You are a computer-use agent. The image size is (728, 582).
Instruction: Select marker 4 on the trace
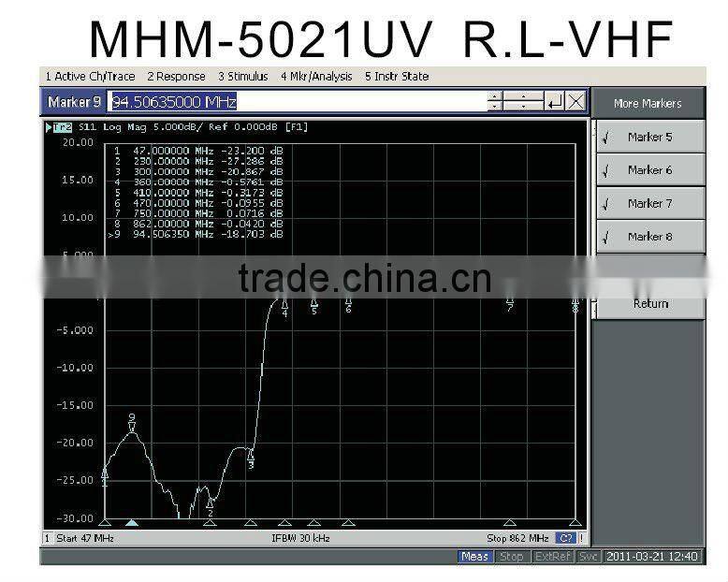click(x=284, y=308)
